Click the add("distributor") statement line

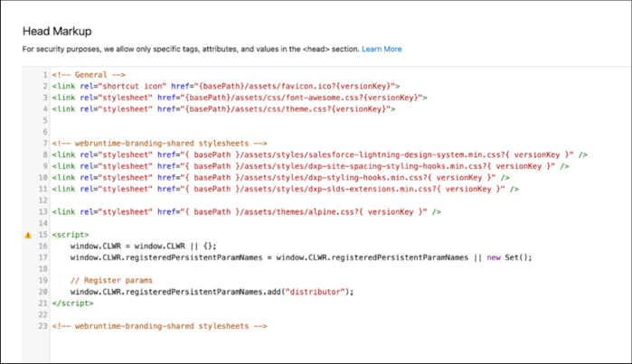[212, 292]
